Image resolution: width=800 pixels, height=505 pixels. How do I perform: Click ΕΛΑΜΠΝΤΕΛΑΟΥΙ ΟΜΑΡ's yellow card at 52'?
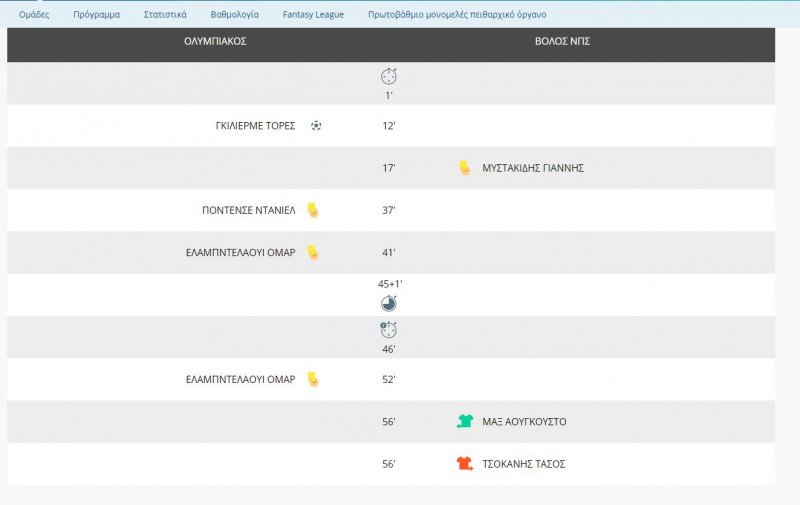(x=313, y=379)
